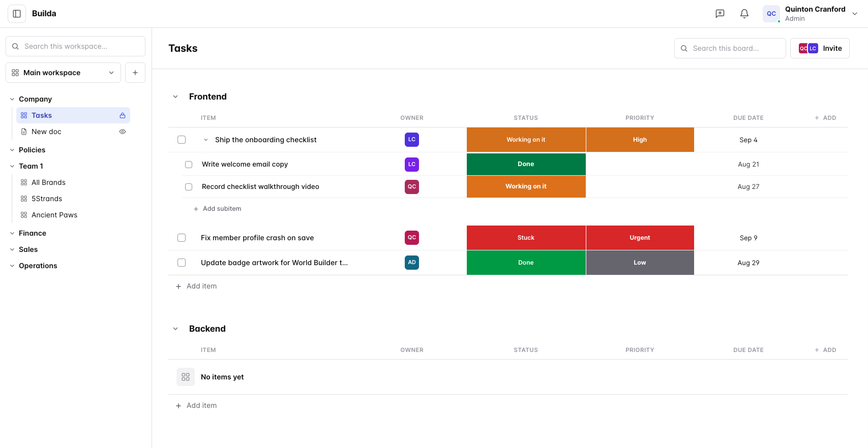The width and height of the screenshot is (868, 448).
Task: Click the board icon next to 5Strands
Action: click(24, 199)
